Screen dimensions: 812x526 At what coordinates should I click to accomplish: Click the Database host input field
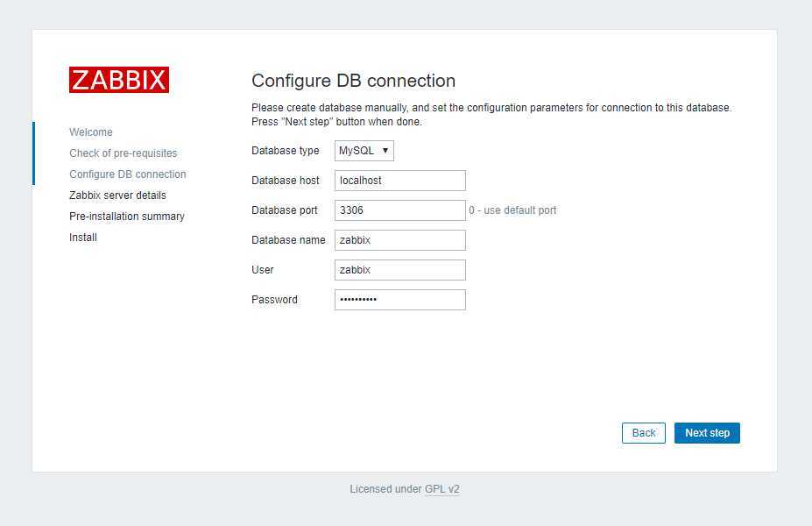(400, 181)
